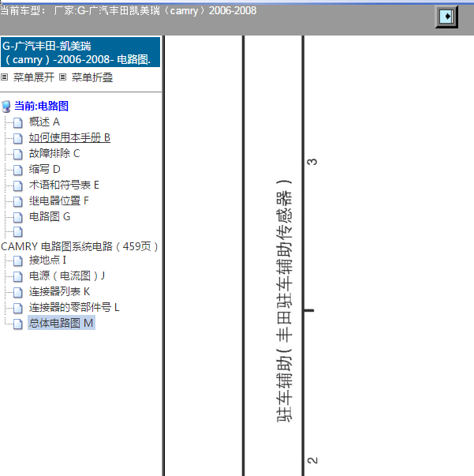
Task: Click the page icon beside 概述 A
Action: point(18,122)
